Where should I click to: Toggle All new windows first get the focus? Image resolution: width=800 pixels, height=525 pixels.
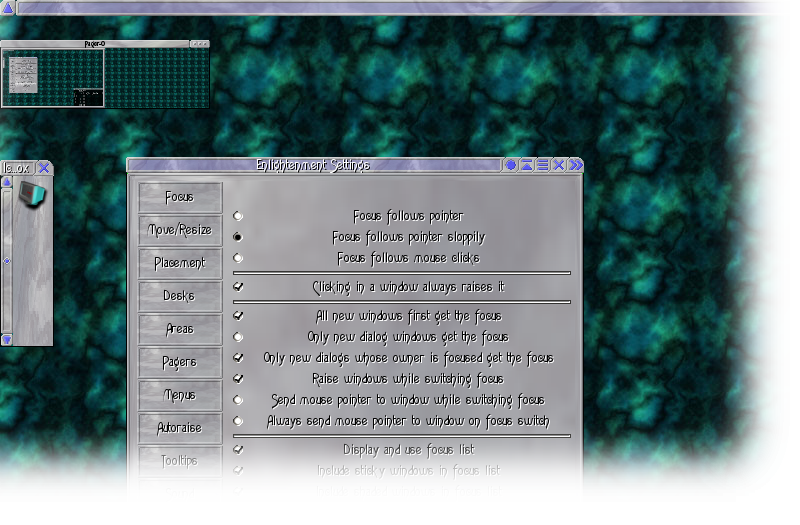238,316
